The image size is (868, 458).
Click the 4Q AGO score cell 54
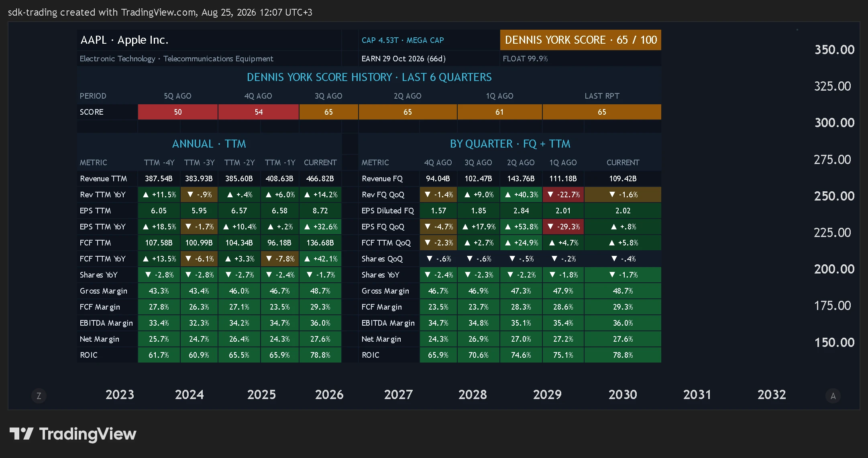point(259,112)
